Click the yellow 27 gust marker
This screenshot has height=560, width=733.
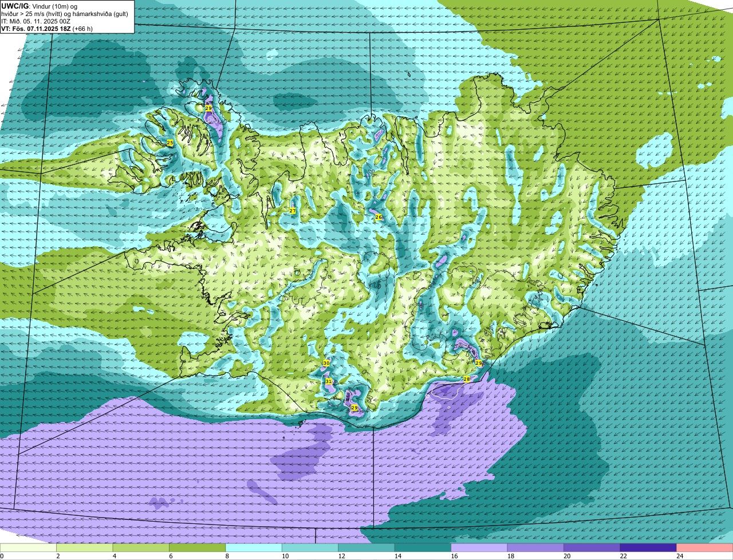pyautogui.click(x=293, y=211)
